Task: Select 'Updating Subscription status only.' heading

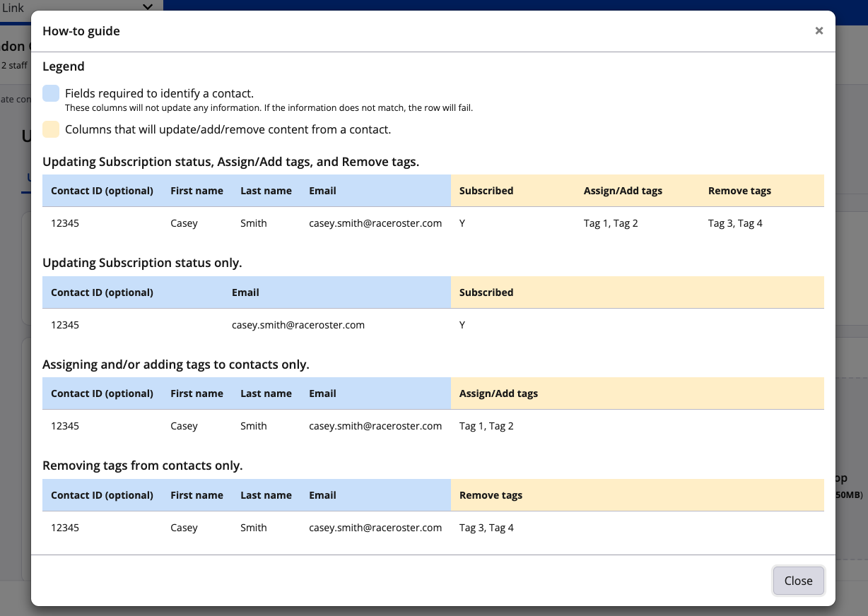Action: pyautogui.click(x=142, y=263)
